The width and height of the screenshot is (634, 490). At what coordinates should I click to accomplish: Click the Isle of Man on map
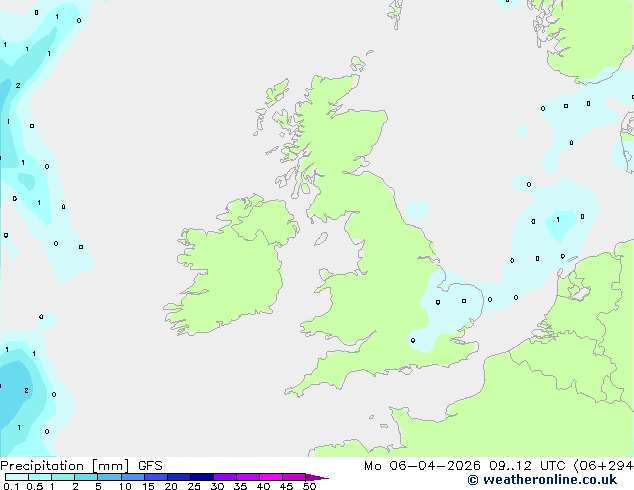[321, 239]
